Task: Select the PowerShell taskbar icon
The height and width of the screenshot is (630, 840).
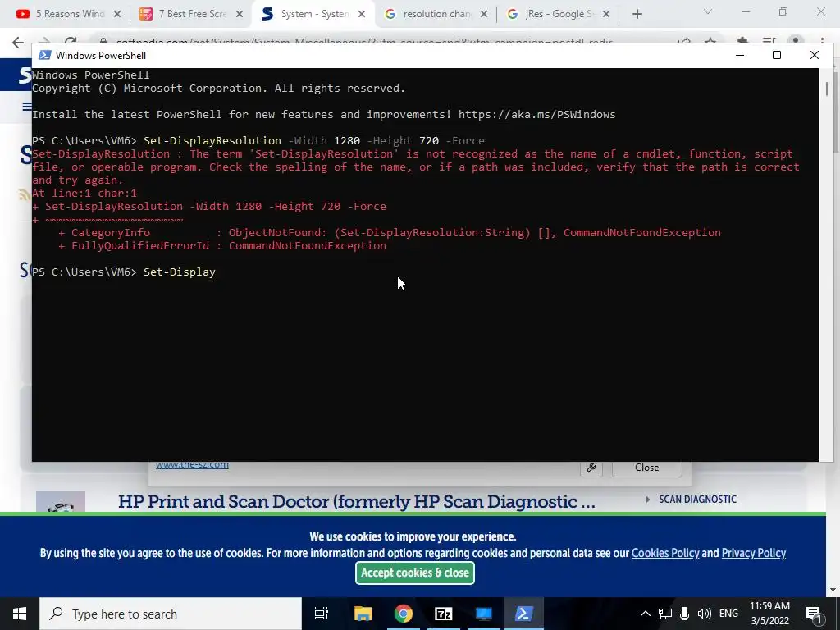Action: pos(524,614)
